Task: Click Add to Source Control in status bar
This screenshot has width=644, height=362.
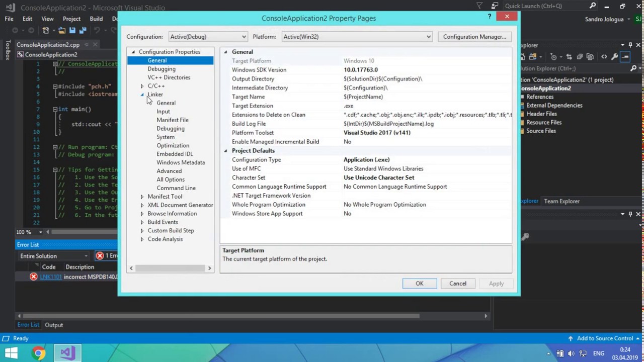Action: 605,338
